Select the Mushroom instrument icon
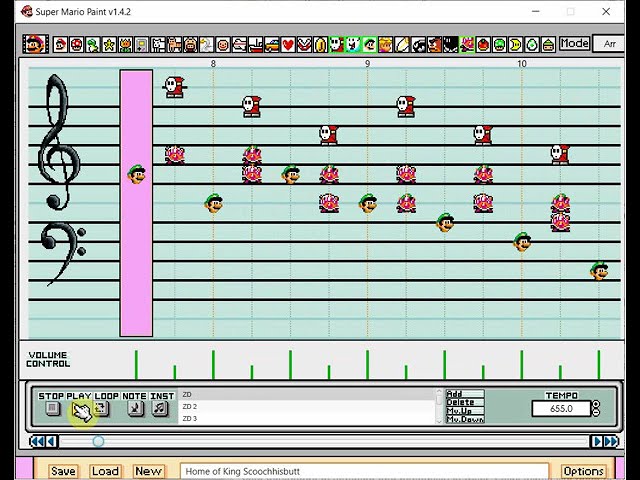The width and height of the screenshot is (640, 480). tap(77, 44)
